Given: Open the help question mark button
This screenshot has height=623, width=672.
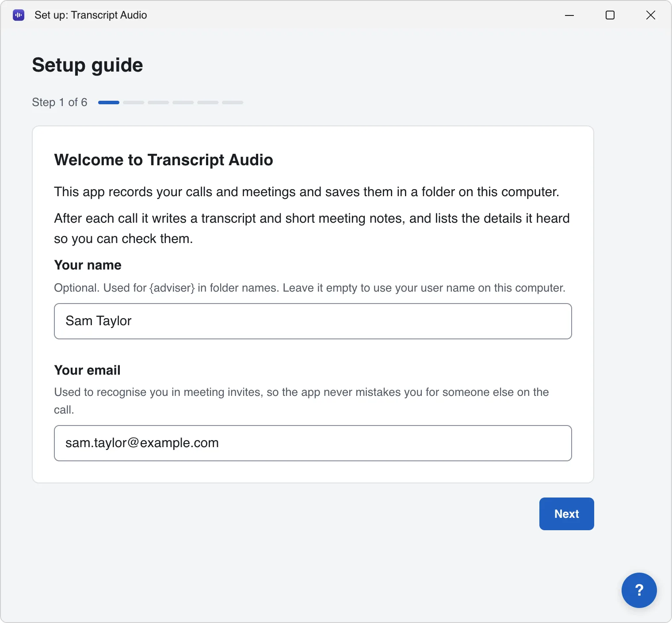Looking at the screenshot, I should point(639,590).
